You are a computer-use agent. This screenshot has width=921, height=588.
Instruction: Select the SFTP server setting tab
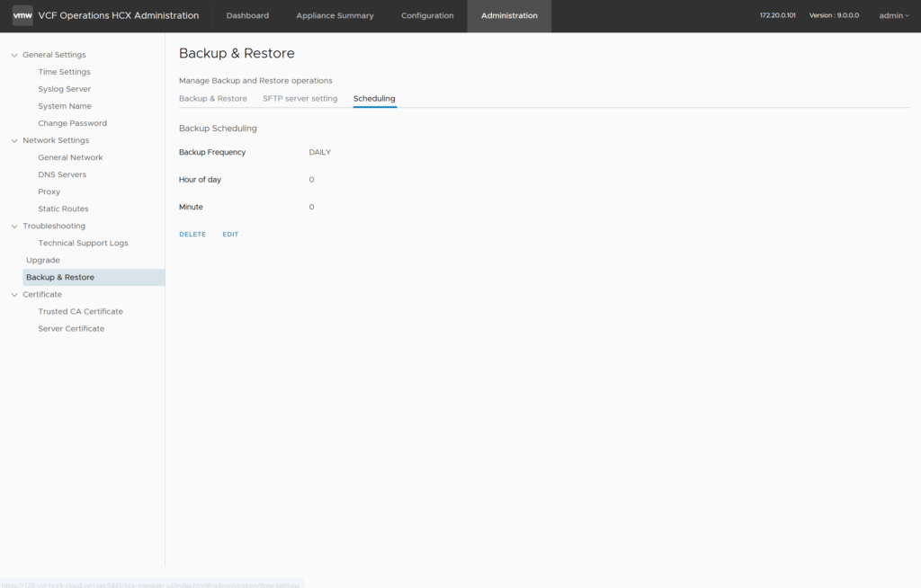point(300,98)
